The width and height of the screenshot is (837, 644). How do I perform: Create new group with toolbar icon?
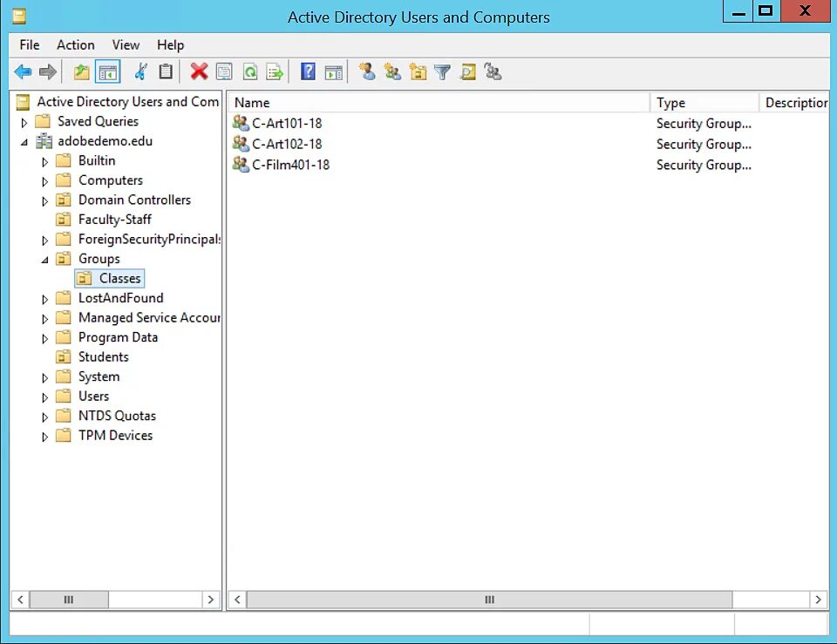point(393,71)
